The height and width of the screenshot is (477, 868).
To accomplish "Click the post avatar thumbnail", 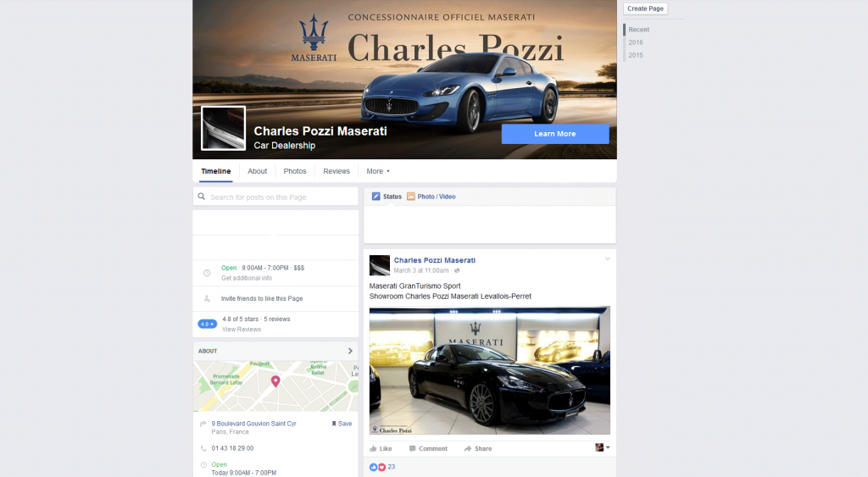I will [x=380, y=266].
